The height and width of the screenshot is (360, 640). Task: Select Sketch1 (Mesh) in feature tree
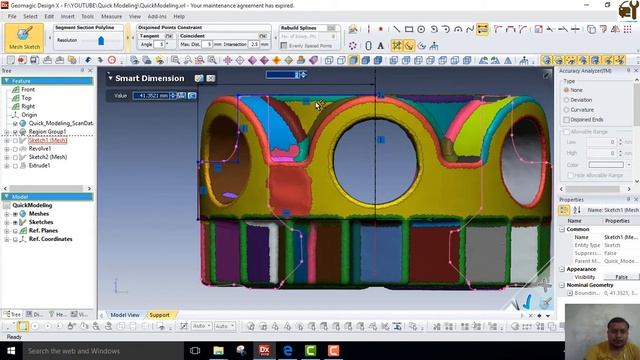[48, 140]
